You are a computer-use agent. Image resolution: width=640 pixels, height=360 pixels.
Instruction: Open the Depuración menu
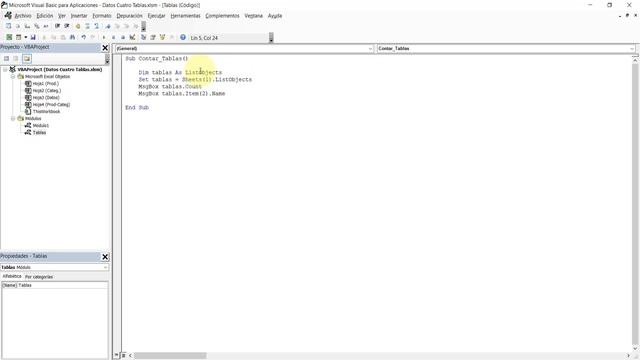[129, 16]
